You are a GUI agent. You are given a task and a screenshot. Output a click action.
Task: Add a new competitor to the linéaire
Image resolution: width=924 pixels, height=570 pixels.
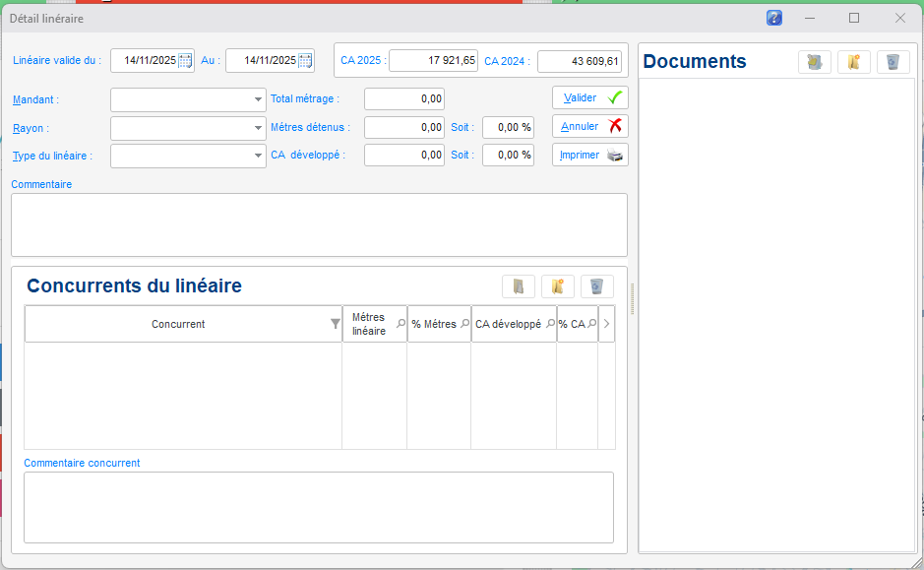tap(558, 286)
